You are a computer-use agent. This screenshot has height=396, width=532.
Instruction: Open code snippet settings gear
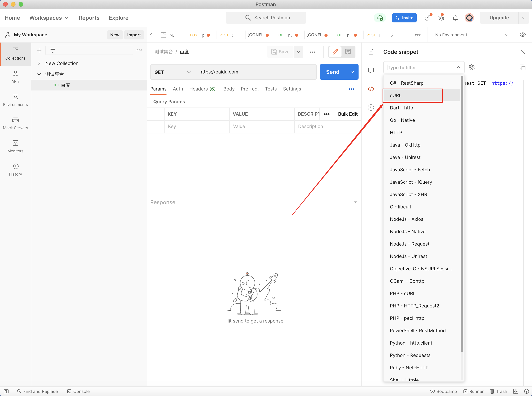pos(472,67)
